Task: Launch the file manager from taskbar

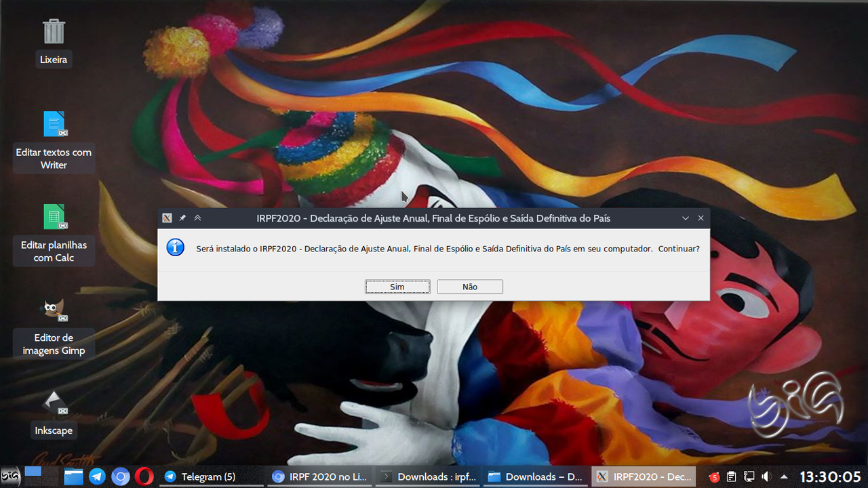Action: [73, 476]
